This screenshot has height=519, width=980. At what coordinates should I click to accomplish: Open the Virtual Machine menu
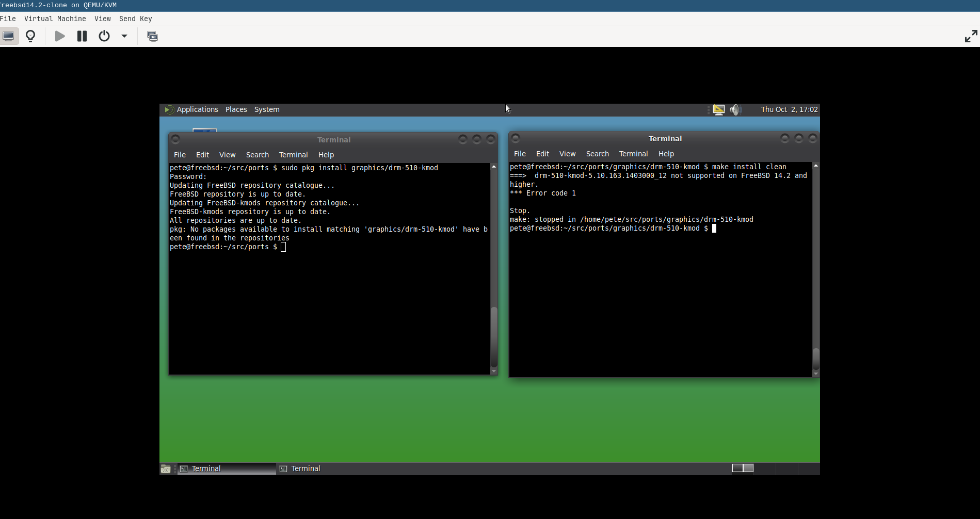tap(55, 19)
